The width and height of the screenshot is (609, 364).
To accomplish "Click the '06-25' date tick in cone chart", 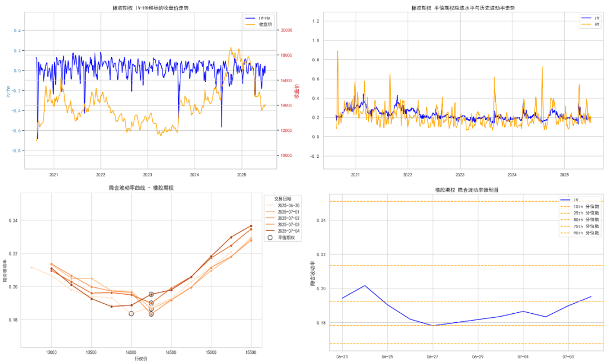I will (x=387, y=357).
